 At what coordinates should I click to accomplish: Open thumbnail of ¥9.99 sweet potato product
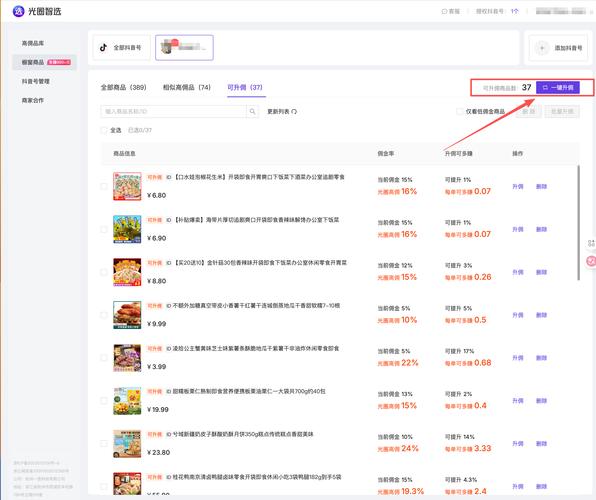(x=127, y=315)
